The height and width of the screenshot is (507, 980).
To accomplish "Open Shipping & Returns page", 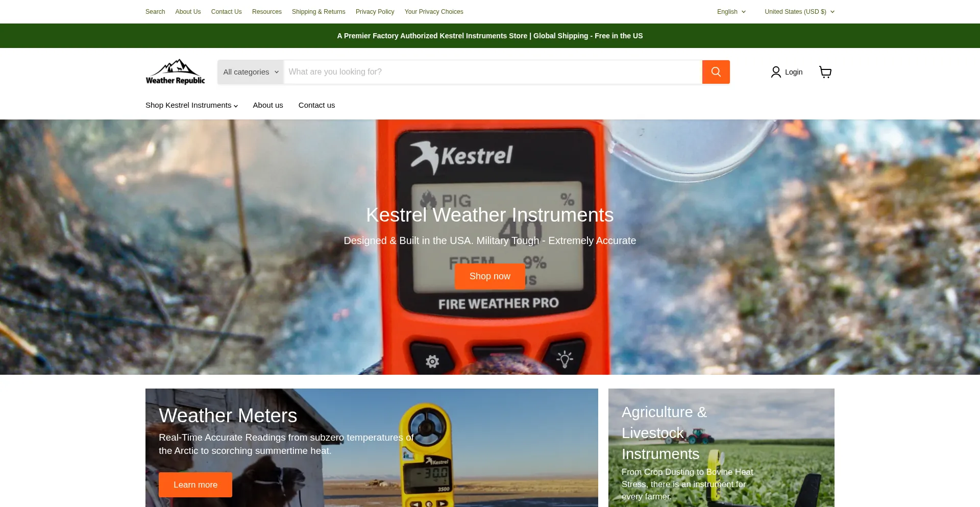I will [318, 12].
